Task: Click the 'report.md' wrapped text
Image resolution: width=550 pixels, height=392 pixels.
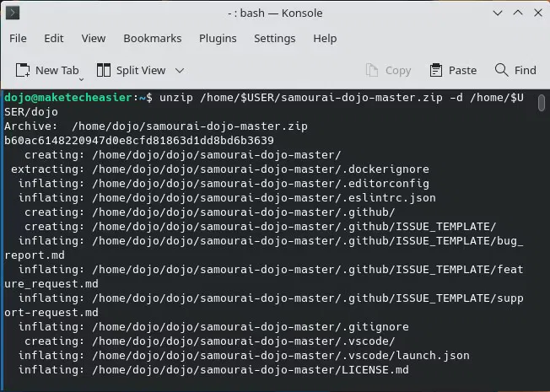Action: pos(35,255)
